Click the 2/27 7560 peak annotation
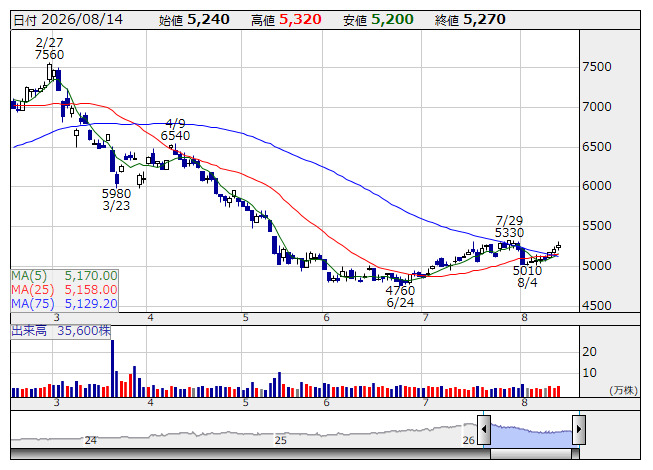This screenshot has width=653, height=470. pos(50,49)
